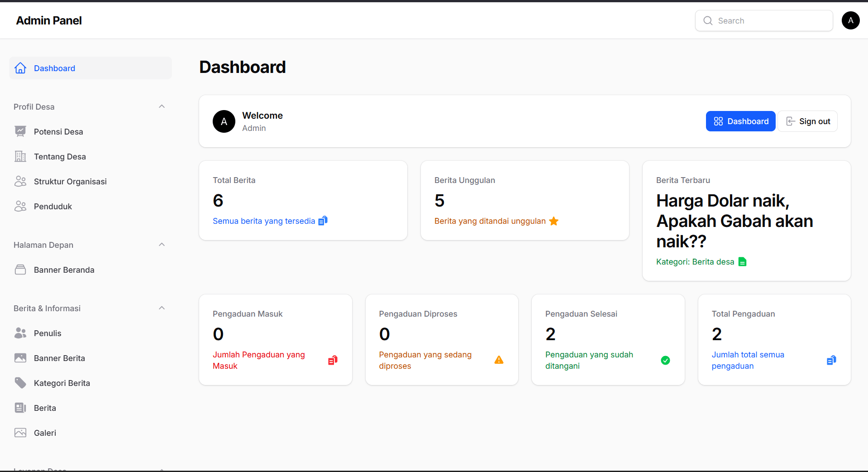Open the Galeri menu item
868x472 pixels.
pyautogui.click(x=91, y=433)
